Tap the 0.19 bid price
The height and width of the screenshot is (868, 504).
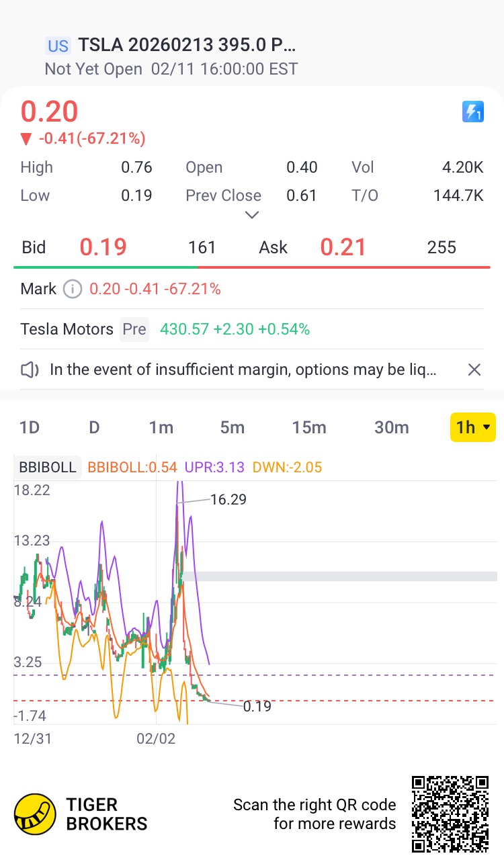tap(103, 247)
